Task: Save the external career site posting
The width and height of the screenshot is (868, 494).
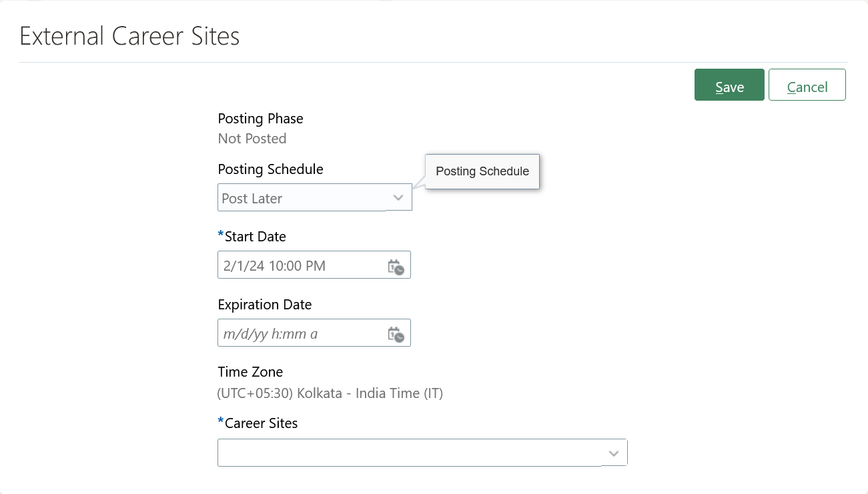Action: (729, 85)
